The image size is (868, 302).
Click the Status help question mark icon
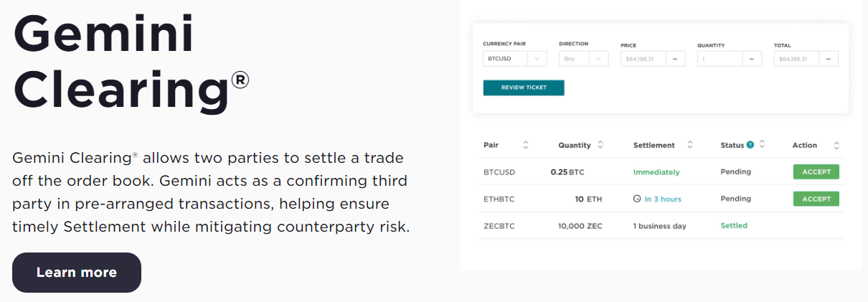coord(750,145)
